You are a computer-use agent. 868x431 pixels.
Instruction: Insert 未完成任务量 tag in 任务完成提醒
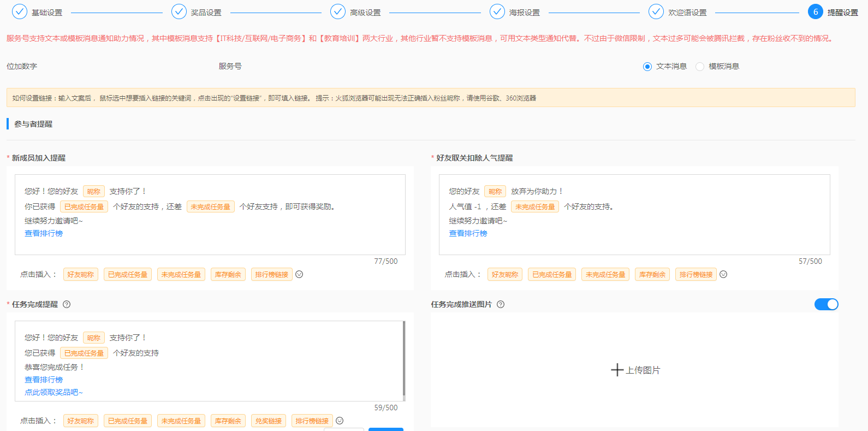181,421
